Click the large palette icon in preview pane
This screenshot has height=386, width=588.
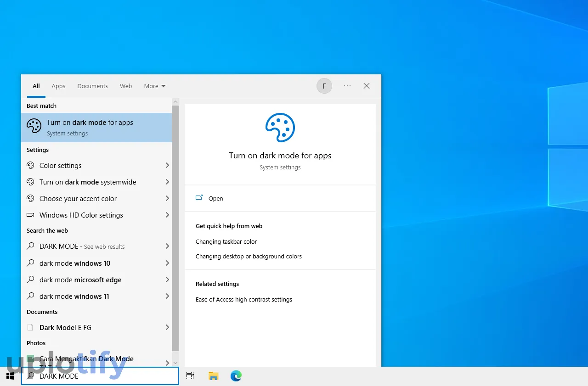click(280, 128)
